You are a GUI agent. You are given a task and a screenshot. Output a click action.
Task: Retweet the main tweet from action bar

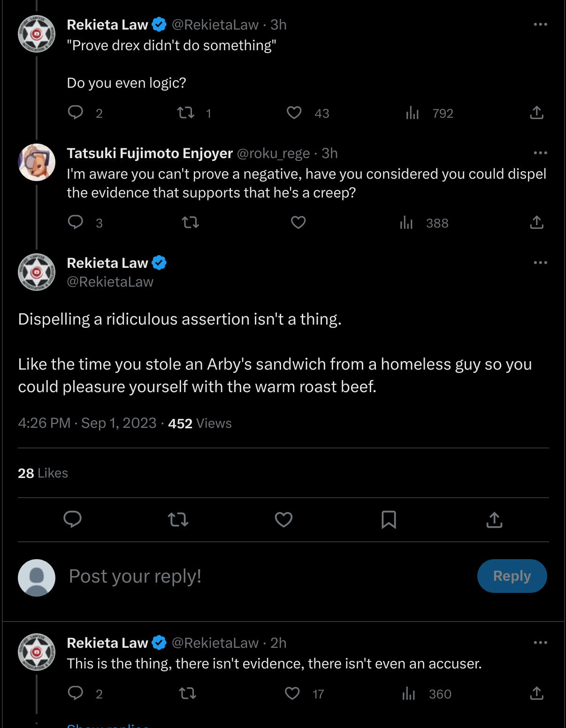click(178, 520)
